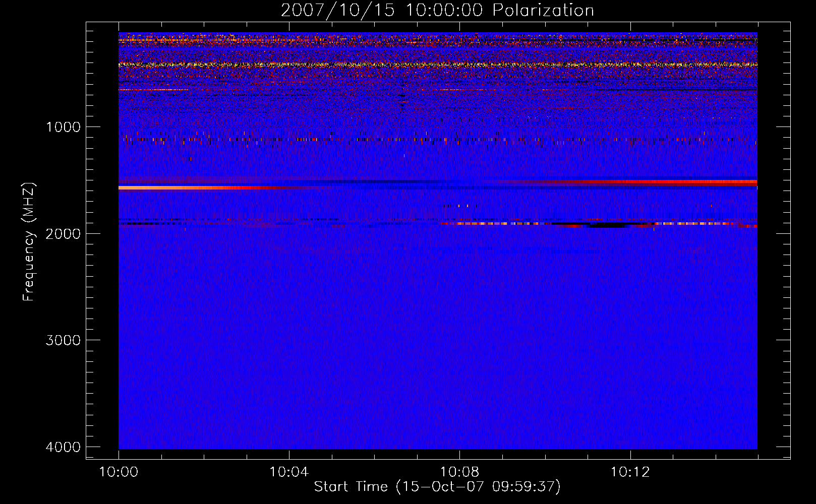Viewport: 816px width, 504px height.
Task: Click the yellow noisy band near 400 MHz
Action: [438, 65]
